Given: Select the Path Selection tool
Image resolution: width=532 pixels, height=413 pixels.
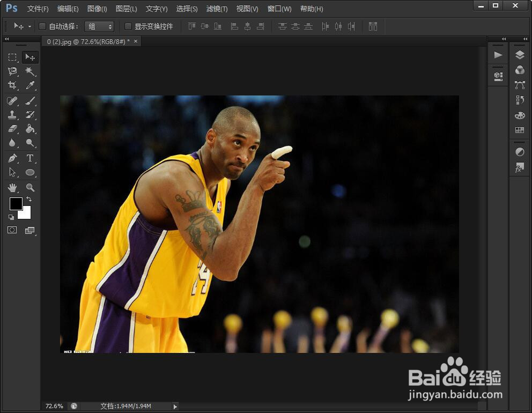Looking at the screenshot, I should click(12, 172).
